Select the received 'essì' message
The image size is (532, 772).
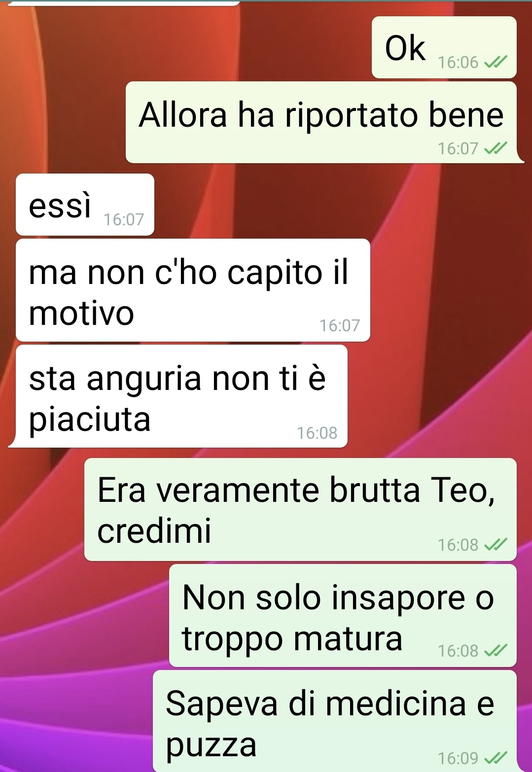(x=85, y=205)
